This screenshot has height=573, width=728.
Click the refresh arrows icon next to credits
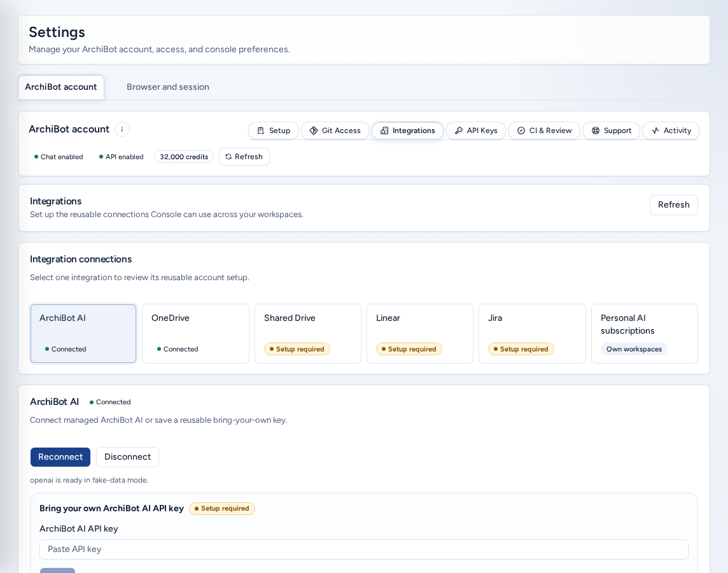click(228, 157)
